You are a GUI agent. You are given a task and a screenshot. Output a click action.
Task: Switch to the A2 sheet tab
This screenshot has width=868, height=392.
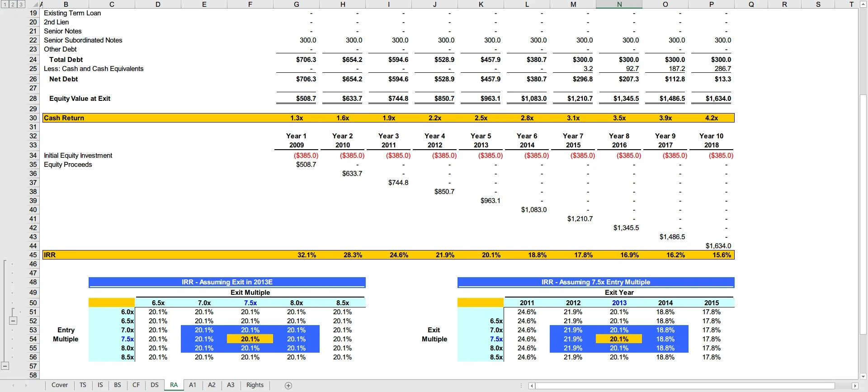(x=212, y=385)
